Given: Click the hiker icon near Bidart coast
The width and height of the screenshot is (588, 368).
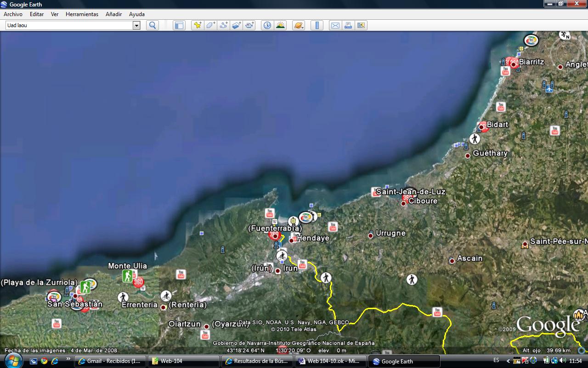Looking at the screenshot, I should [x=475, y=138].
